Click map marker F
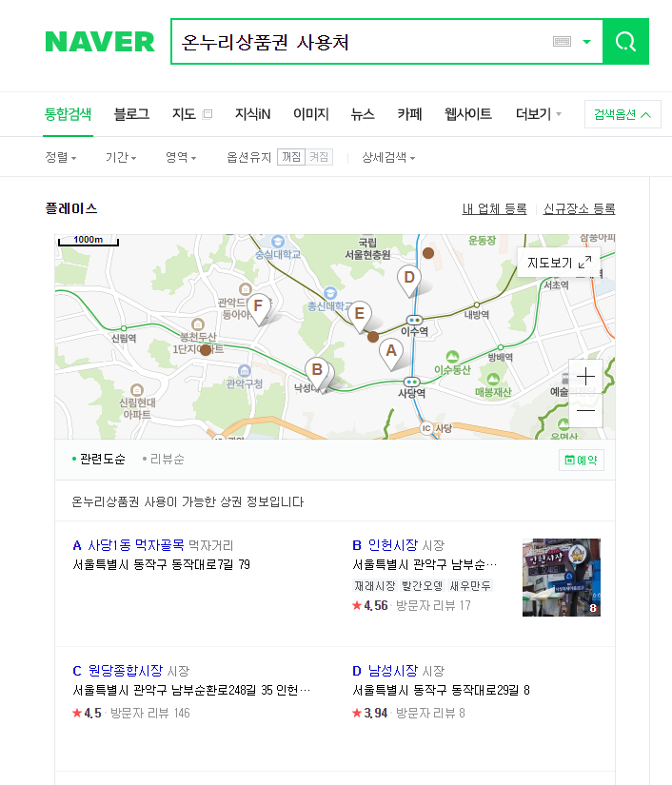672x785 pixels. point(258,309)
